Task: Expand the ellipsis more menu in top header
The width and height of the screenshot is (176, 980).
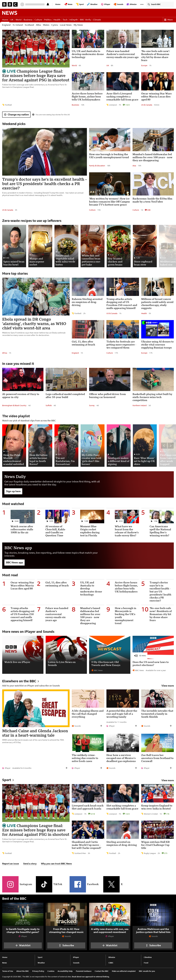Action: point(142,5)
